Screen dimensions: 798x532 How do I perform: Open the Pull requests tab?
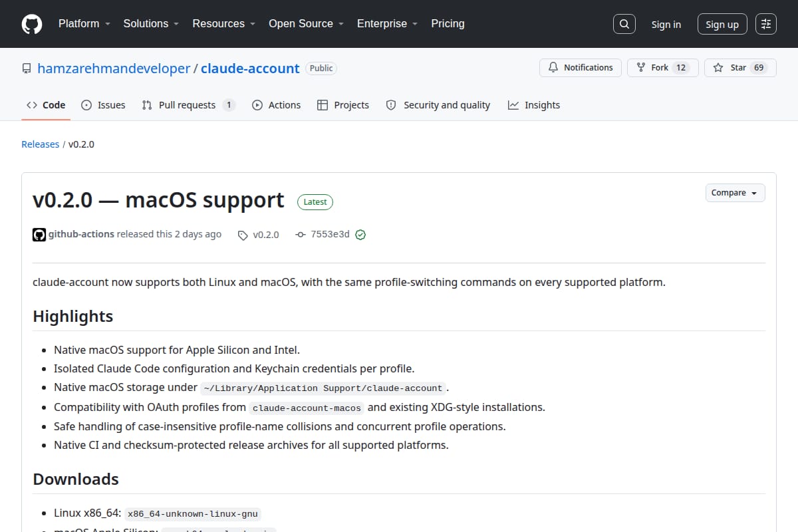click(x=189, y=105)
